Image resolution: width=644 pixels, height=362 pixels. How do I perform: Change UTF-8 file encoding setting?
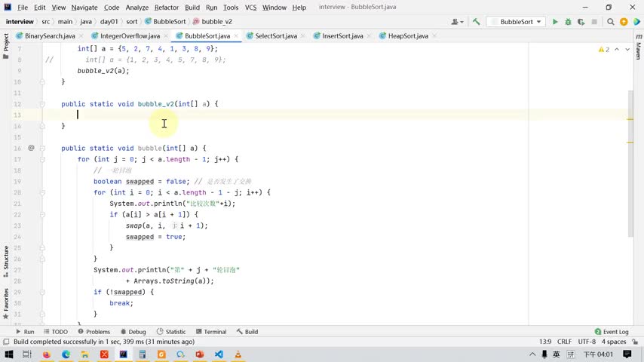coord(587,342)
